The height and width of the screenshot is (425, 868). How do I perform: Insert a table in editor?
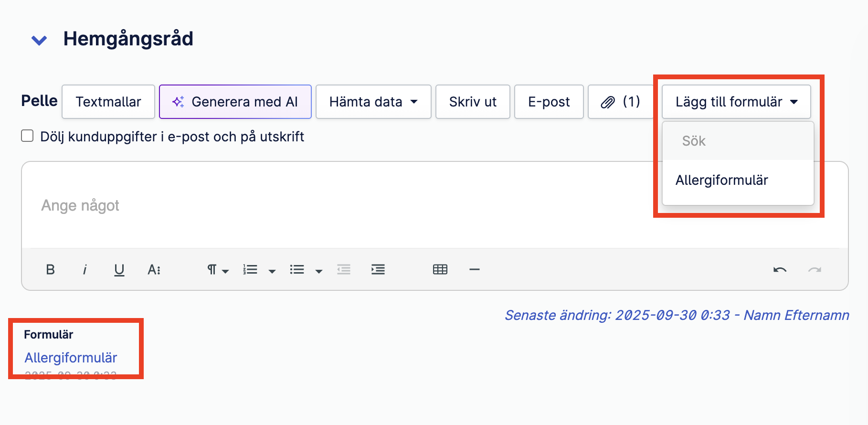point(440,270)
